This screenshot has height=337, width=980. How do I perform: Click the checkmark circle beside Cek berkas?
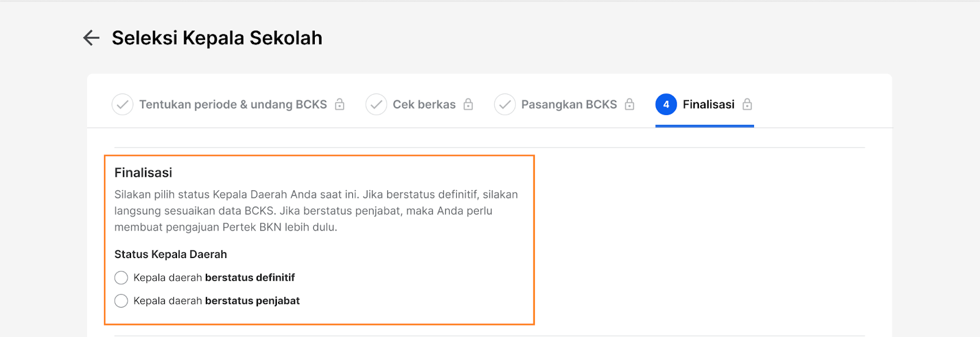tap(376, 105)
